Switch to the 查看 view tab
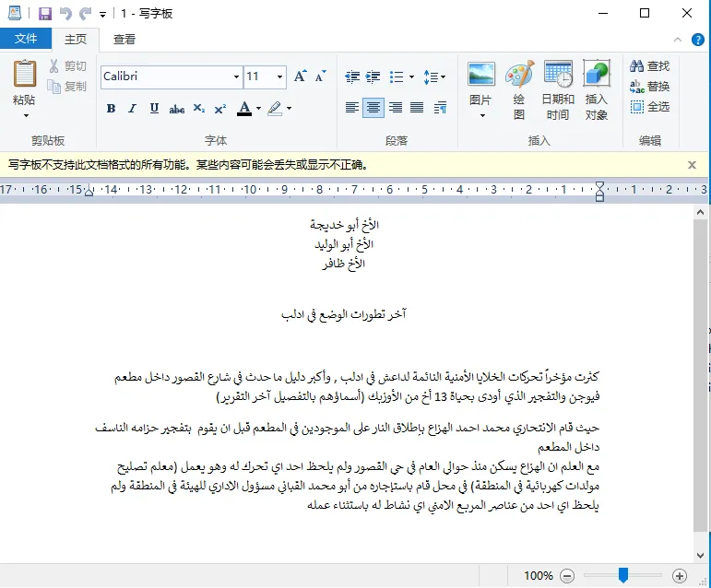The image size is (711, 588). click(124, 39)
